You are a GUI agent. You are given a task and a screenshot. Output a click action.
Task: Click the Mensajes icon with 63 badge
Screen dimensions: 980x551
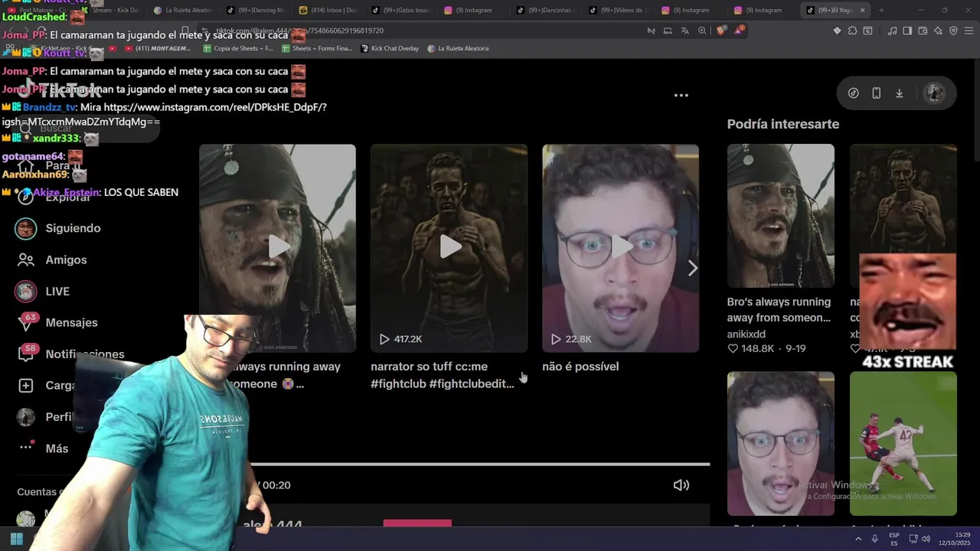(x=27, y=322)
